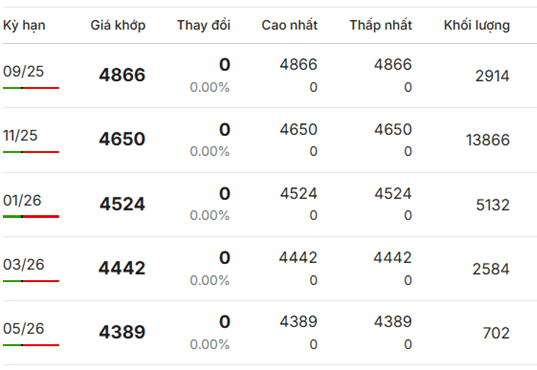The height and width of the screenshot is (370, 537).
Task: Click the Kỳ hạn column header
Action: 24,26
